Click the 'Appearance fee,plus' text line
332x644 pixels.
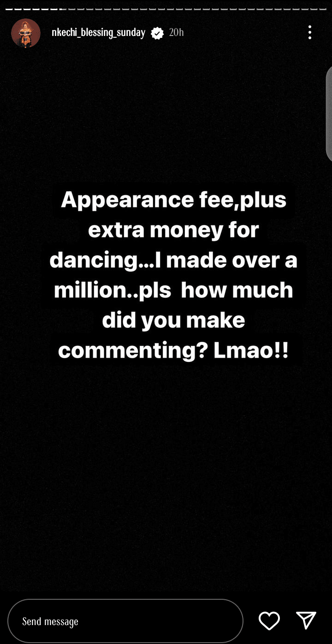pos(173,200)
